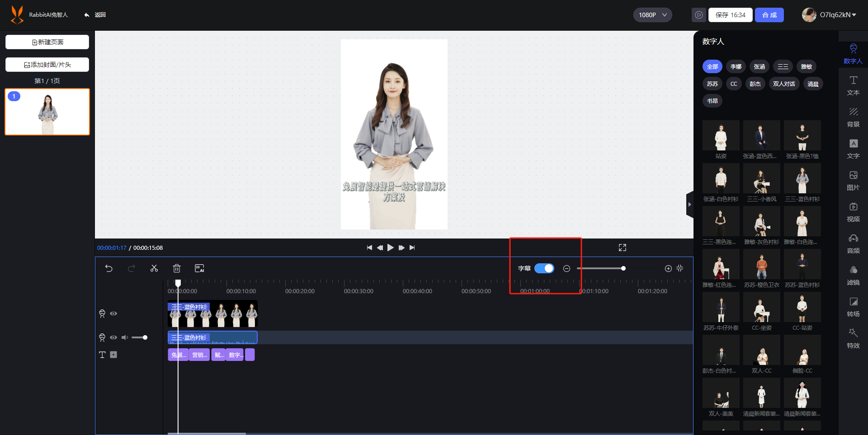Hide the digital human video track

(113, 313)
